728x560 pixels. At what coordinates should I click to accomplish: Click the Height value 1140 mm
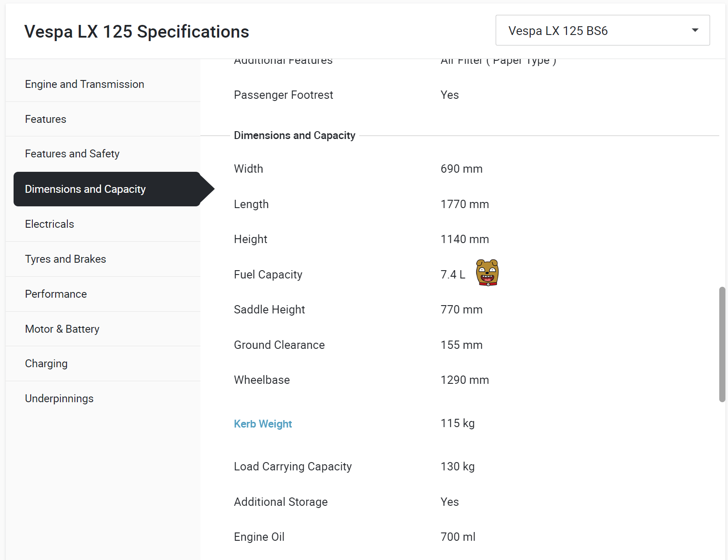[x=465, y=239]
